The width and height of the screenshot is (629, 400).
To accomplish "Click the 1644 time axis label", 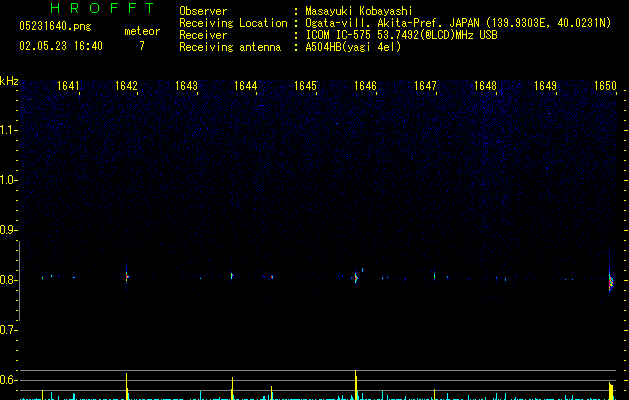I will point(246,86).
